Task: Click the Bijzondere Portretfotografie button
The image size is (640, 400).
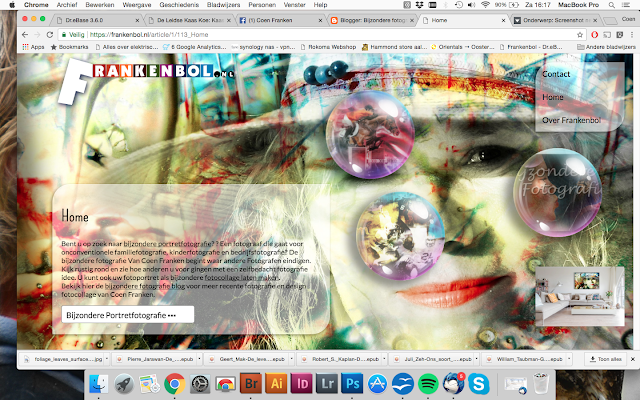Action: [128, 315]
